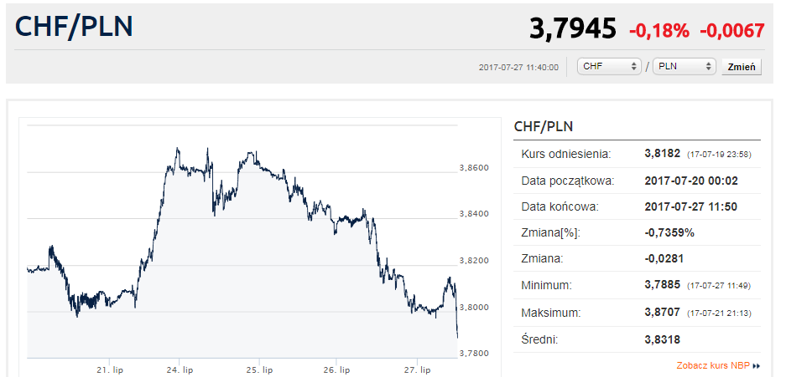Click the Kurs odniesienia row
This screenshot has height=377, width=786.
[x=637, y=154]
